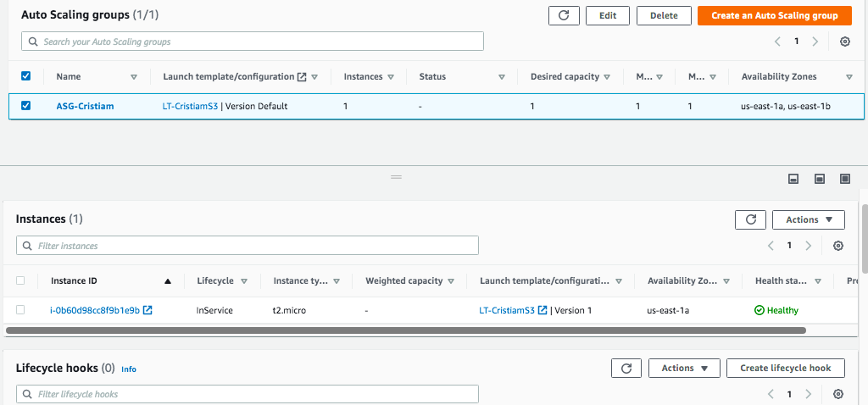This screenshot has height=405, width=868.
Task: Uncheck the ASG-Cristiam row checkbox
Action: (x=25, y=106)
